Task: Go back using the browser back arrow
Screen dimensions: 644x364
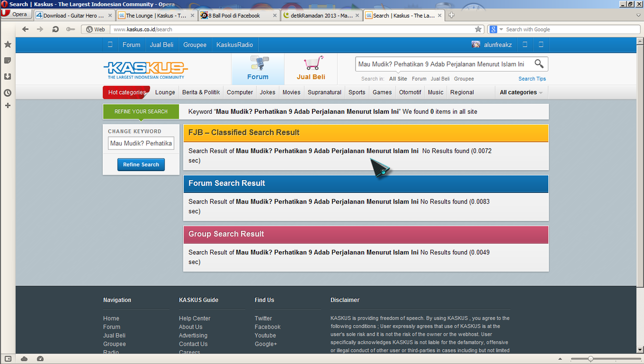Action: click(x=26, y=29)
